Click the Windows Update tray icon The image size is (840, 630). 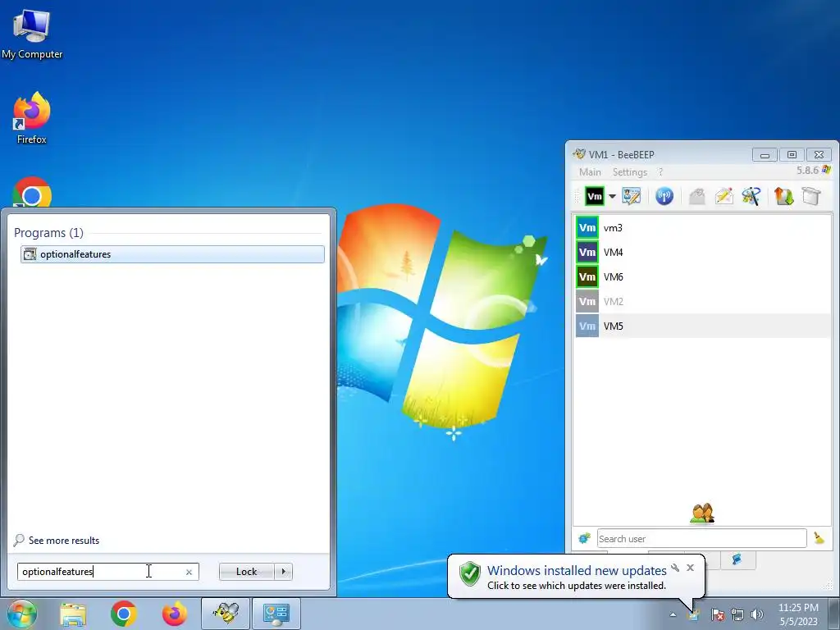693,614
